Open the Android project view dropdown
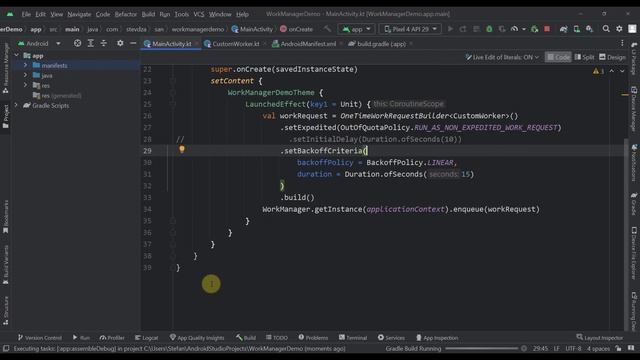This screenshot has width=640, height=360. click(x=39, y=43)
